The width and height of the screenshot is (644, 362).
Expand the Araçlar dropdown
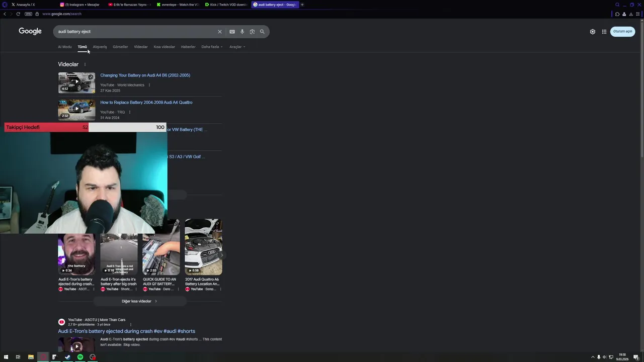(x=237, y=47)
